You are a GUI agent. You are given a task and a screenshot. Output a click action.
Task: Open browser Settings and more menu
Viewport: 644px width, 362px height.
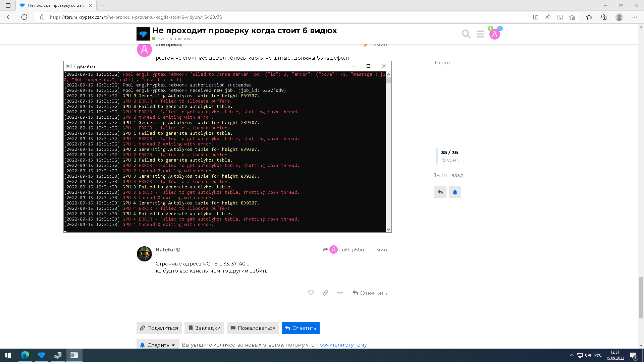pyautogui.click(x=635, y=17)
